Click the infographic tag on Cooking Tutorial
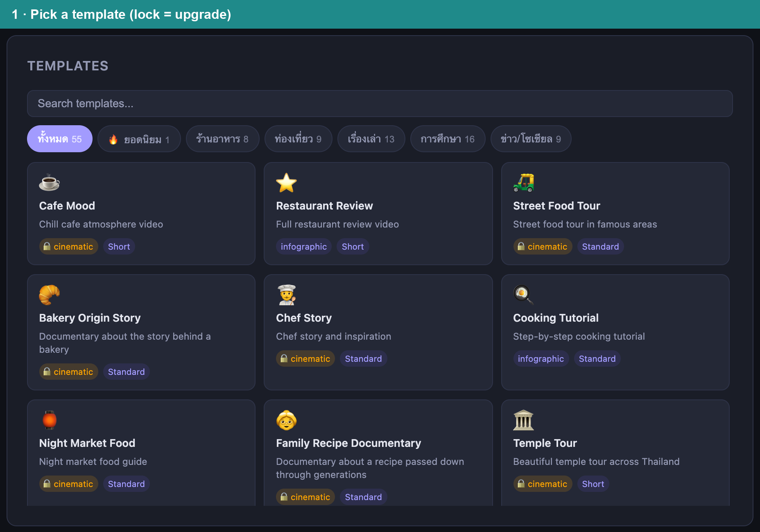This screenshot has width=760, height=532. click(541, 358)
